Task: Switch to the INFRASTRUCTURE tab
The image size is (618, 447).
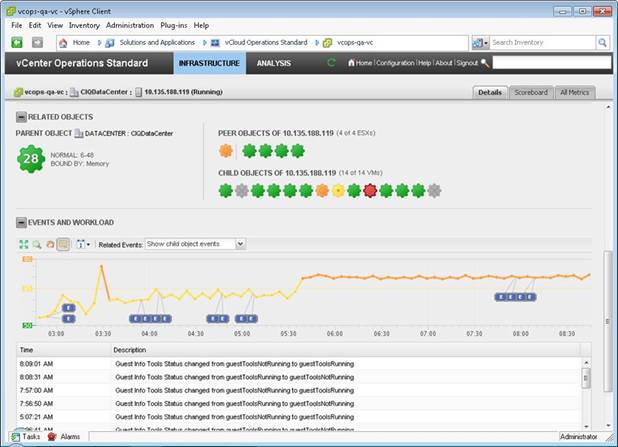Action: [209, 63]
